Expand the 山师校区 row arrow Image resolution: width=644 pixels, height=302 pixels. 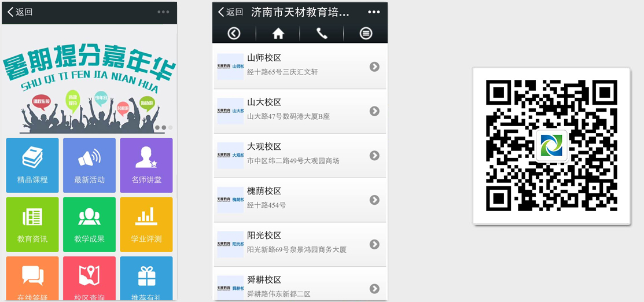[x=374, y=67]
